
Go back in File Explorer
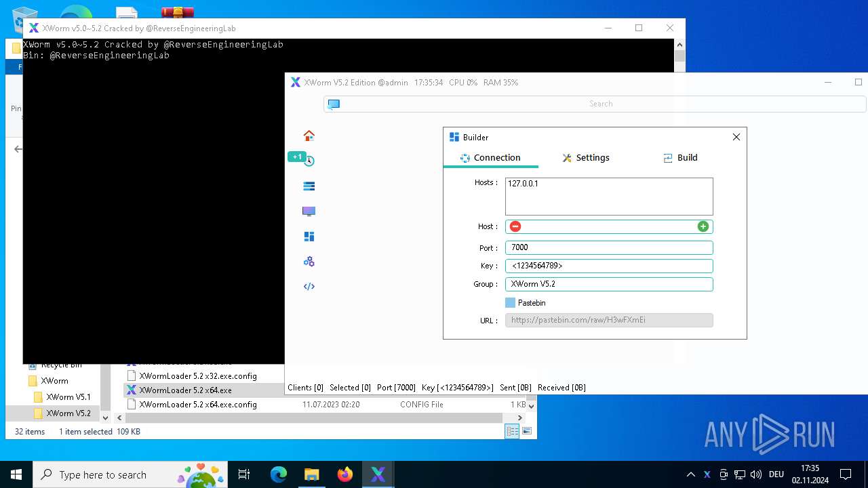click(x=18, y=149)
